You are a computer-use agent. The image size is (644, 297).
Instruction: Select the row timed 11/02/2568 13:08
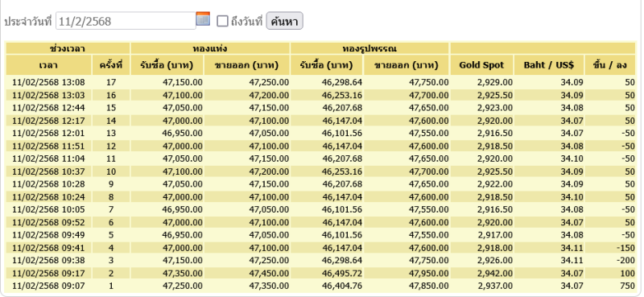coord(320,82)
